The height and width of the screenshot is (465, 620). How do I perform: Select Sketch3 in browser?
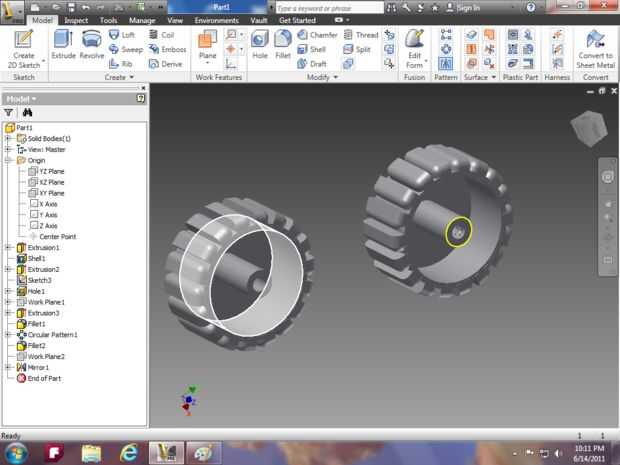pos(34,280)
